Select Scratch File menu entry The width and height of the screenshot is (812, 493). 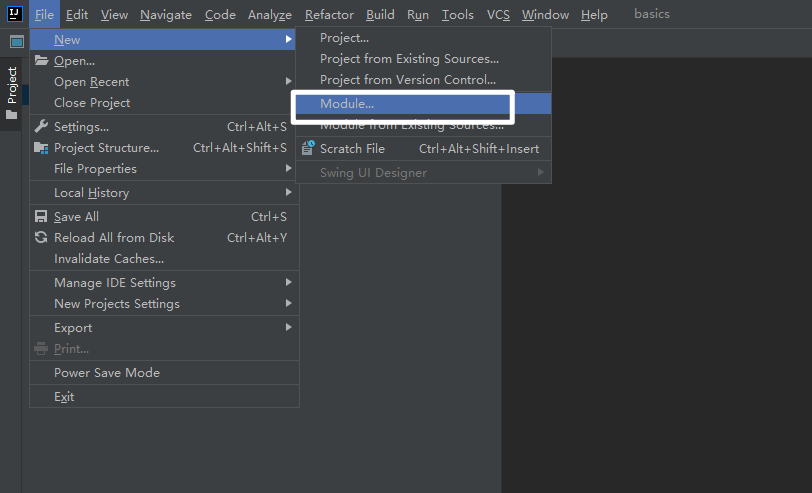(423, 149)
